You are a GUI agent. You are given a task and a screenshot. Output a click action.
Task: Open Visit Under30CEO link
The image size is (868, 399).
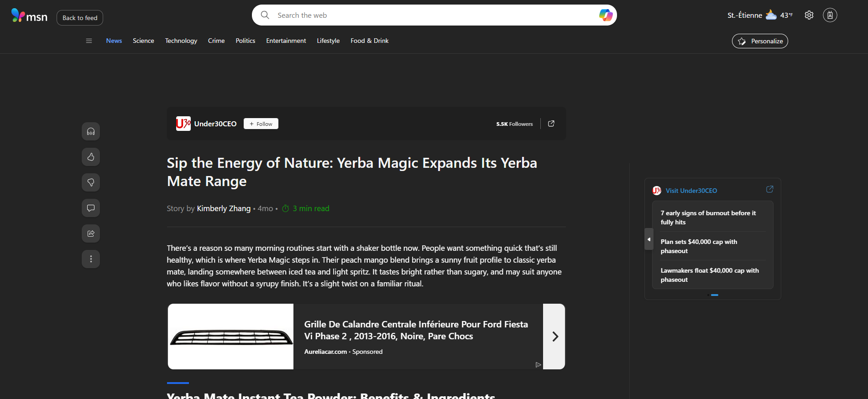(691, 191)
